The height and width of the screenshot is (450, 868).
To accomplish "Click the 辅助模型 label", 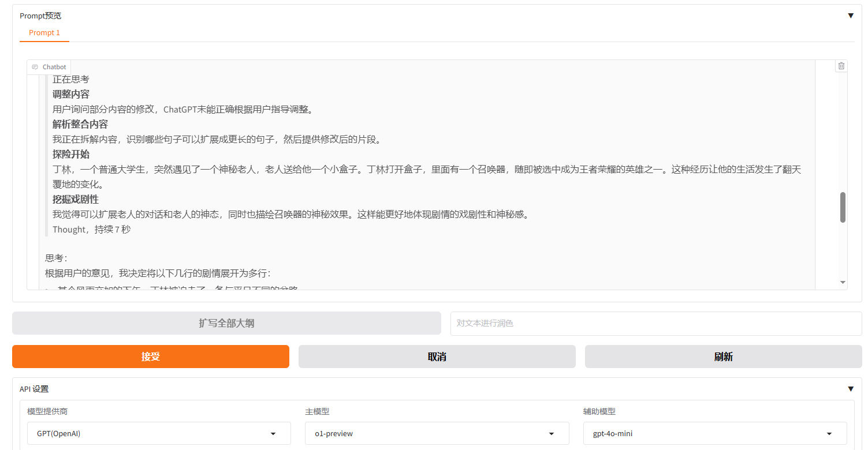I will pyautogui.click(x=599, y=411).
